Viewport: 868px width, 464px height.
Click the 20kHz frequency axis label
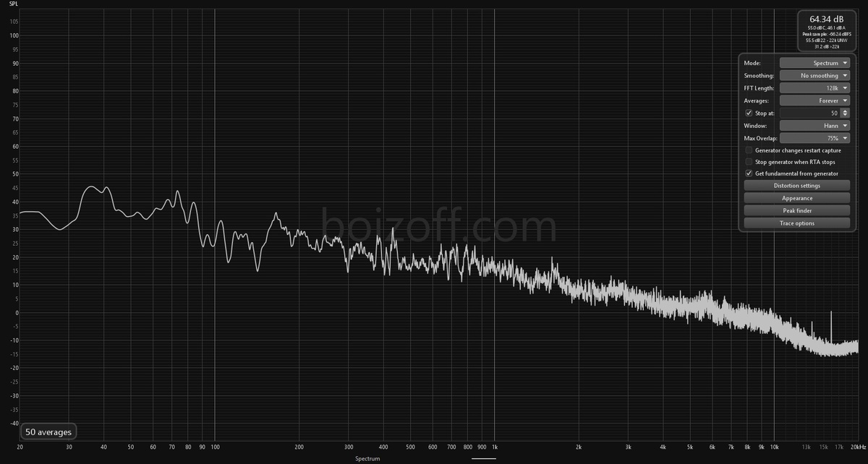tap(858, 447)
